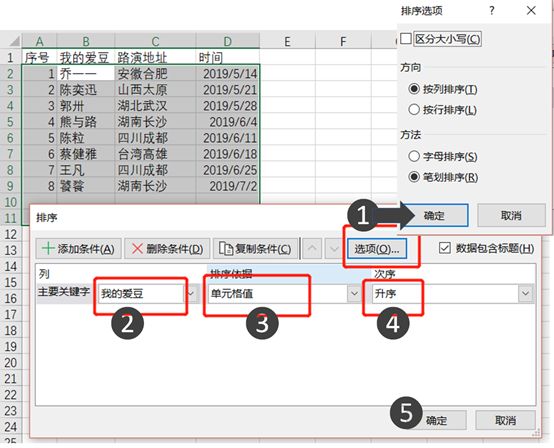Screen dimensions: 554x448
Task: Click the 序号 header cell
Action: tap(39, 57)
